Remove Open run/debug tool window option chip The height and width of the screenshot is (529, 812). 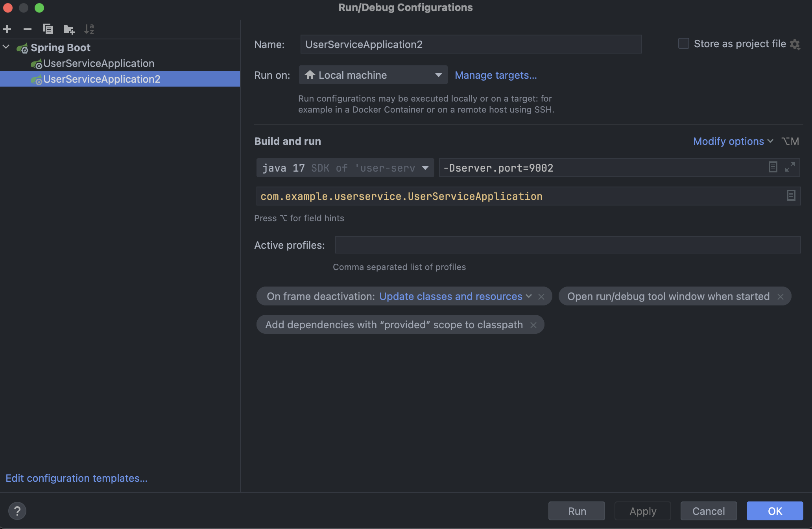[781, 297]
